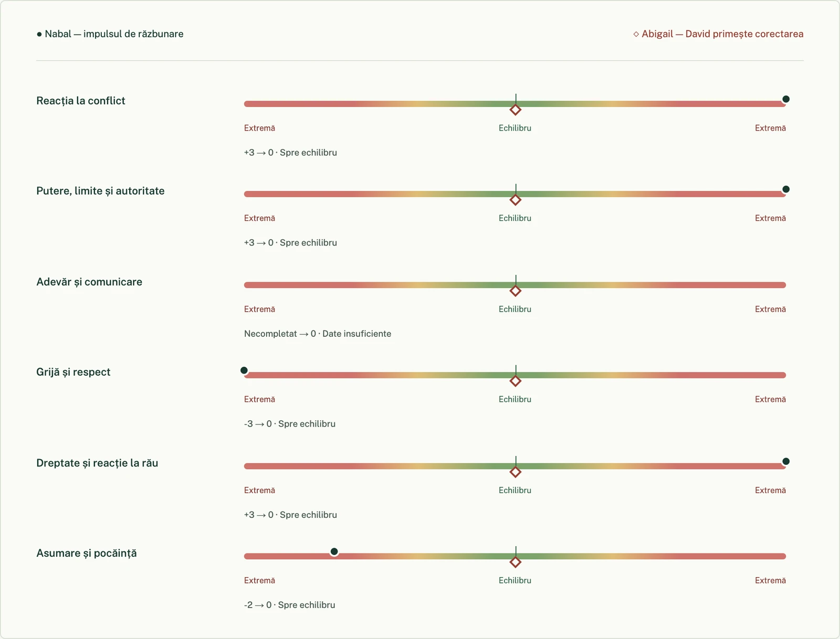The height and width of the screenshot is (639, 840).
Task: Click left Extremă label under Reacția la conflict
Action: coord(259,128)
